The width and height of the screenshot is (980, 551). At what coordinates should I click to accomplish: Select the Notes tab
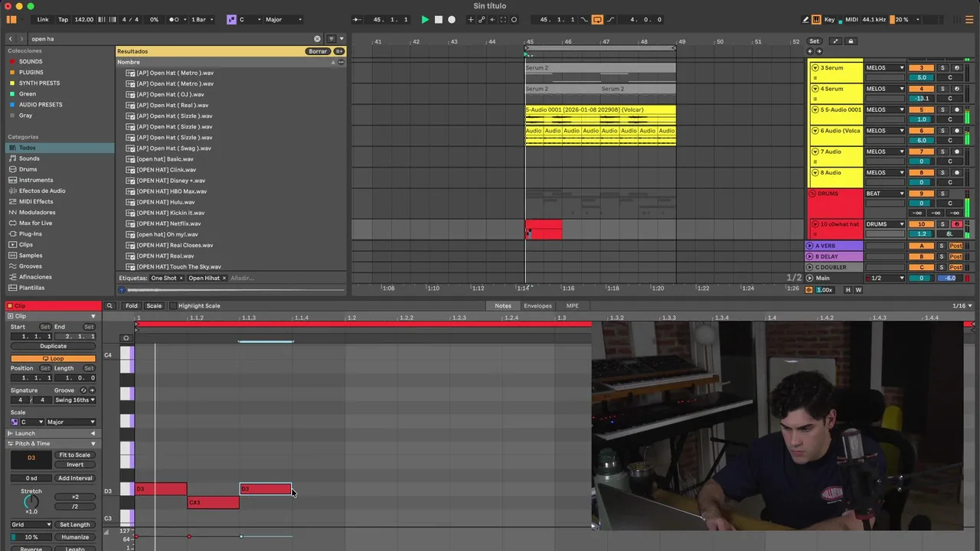pos(503,305)
